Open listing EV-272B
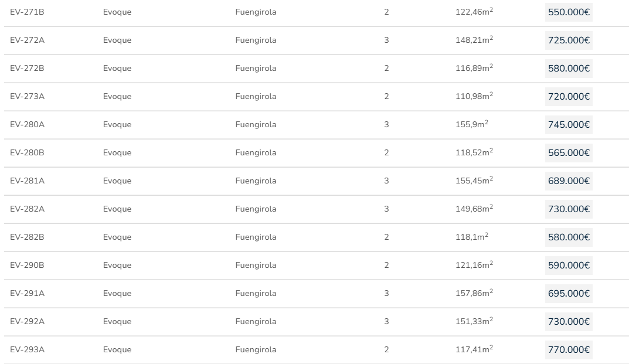This screenshot has height=364, width=629. pyautogui.click(x=27, y=69)
